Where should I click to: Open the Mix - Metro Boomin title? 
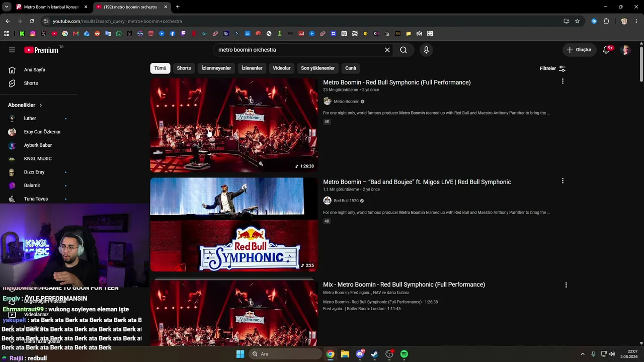(404, 285)
